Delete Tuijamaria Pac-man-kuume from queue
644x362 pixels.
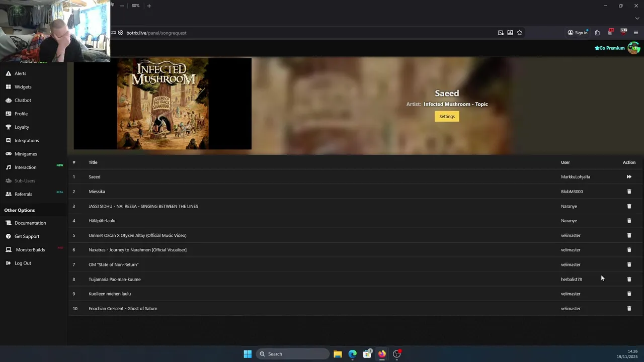click(x=629, y=279)
